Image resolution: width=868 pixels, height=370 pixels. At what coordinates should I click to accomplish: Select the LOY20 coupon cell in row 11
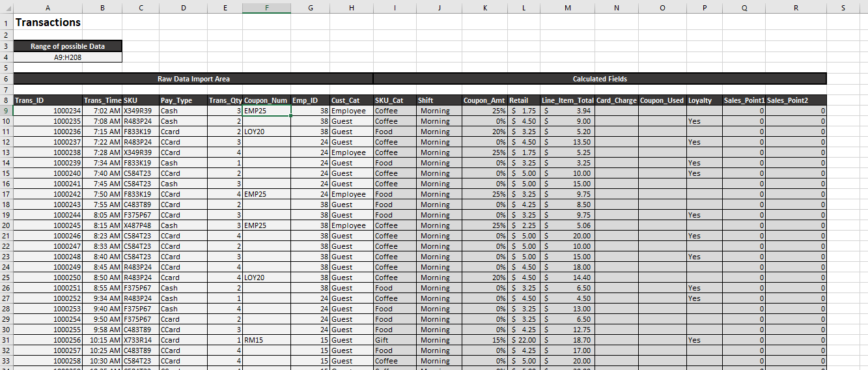click(x=266, y=132)
